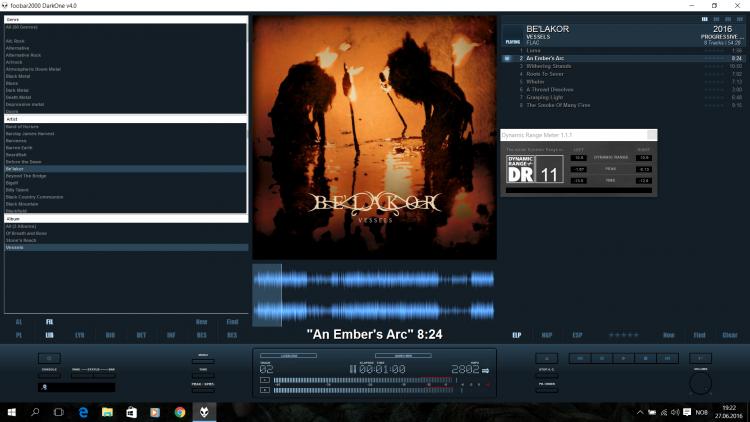Open Microsoft Edge from the taskbar

pos(83,412)
